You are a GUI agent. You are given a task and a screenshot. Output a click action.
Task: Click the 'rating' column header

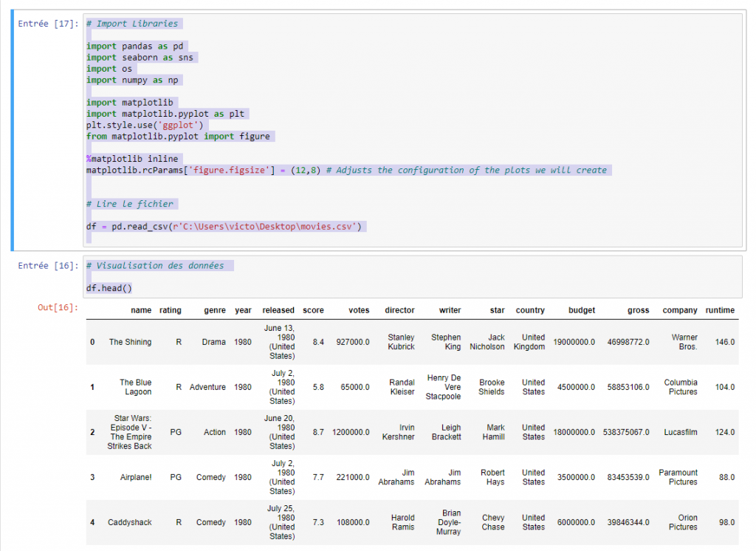[171, 310]
